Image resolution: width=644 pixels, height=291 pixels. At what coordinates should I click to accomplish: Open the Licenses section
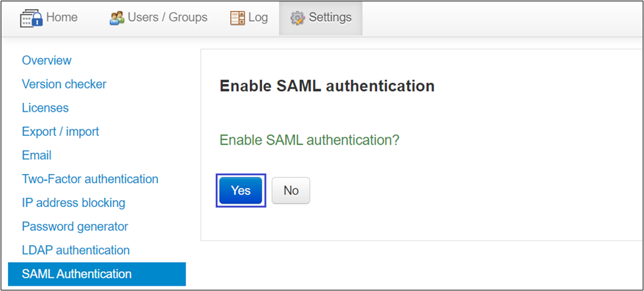pos(45,108)
